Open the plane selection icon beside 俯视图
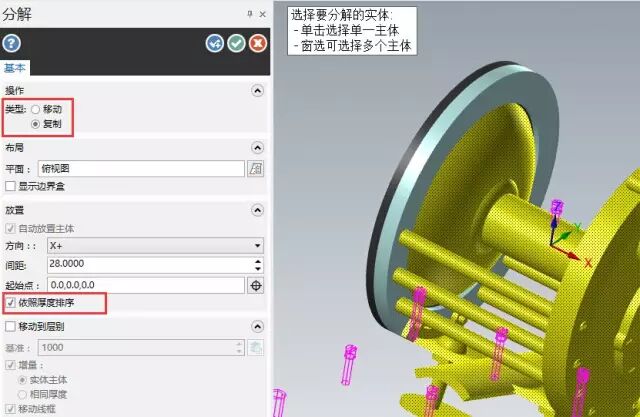The image size is (640, 417). point(256,169)
